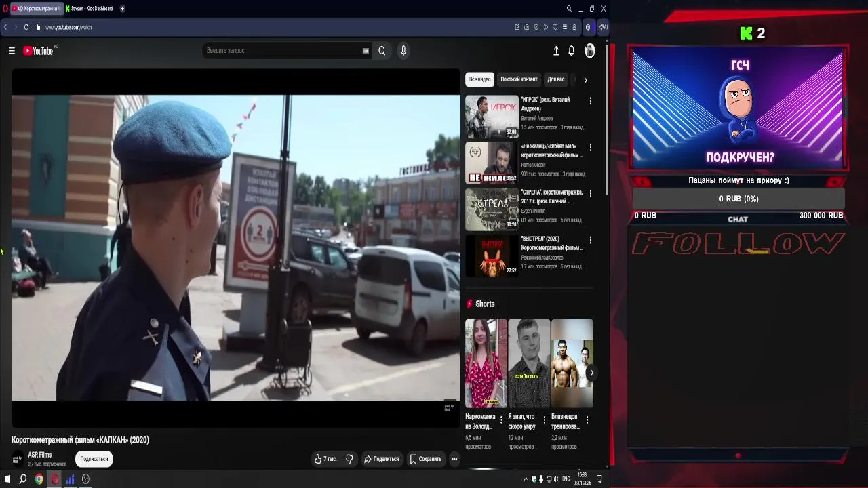Click the "Сохранить" save button
868x488 pixels.
pyautogui.click(x=425, y=459)
